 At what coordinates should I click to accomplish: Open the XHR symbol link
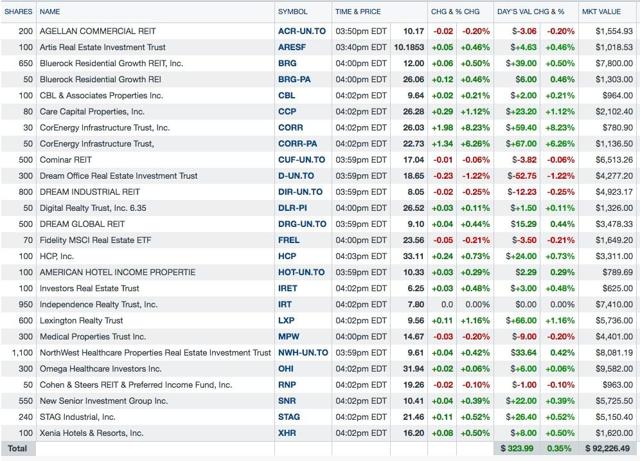(x=287, y=433)
